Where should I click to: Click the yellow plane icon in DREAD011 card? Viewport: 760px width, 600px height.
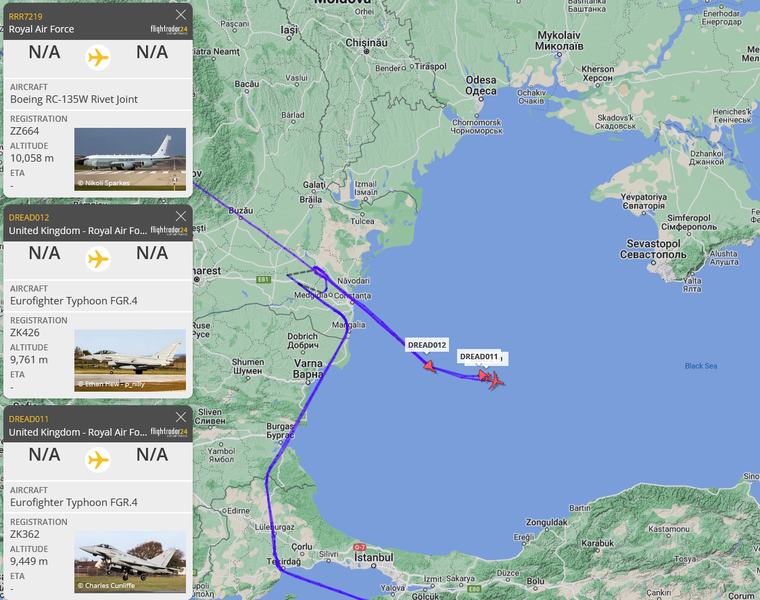tap(98, 460)
